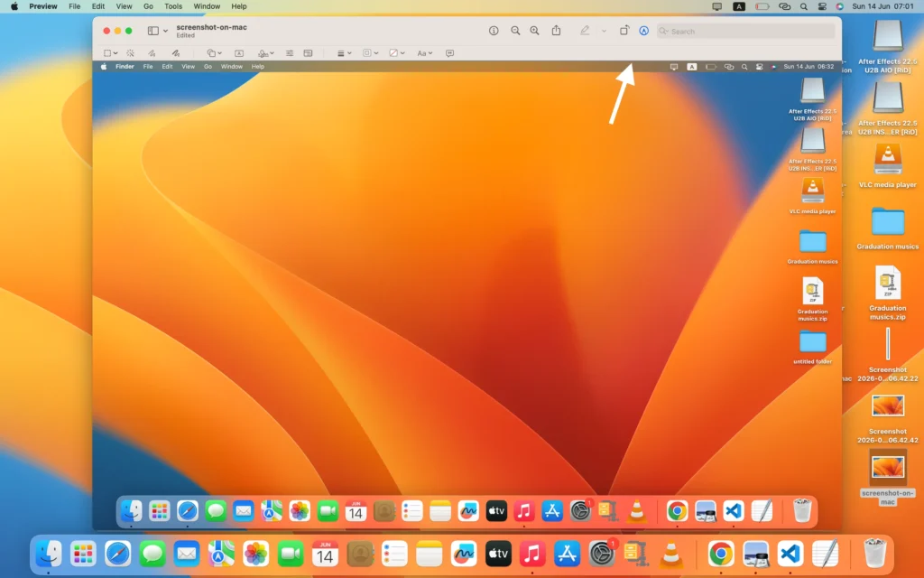Screen dimensions: 924x578
Task: Open Photos from the bottom Dock
Action: click(255, 554)
